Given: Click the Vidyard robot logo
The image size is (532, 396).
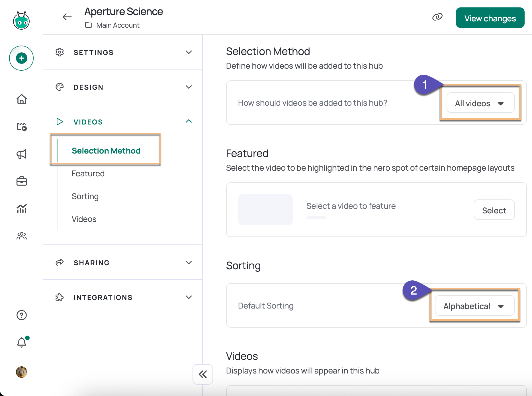Looking at the screenshot, I should point(21,21).
